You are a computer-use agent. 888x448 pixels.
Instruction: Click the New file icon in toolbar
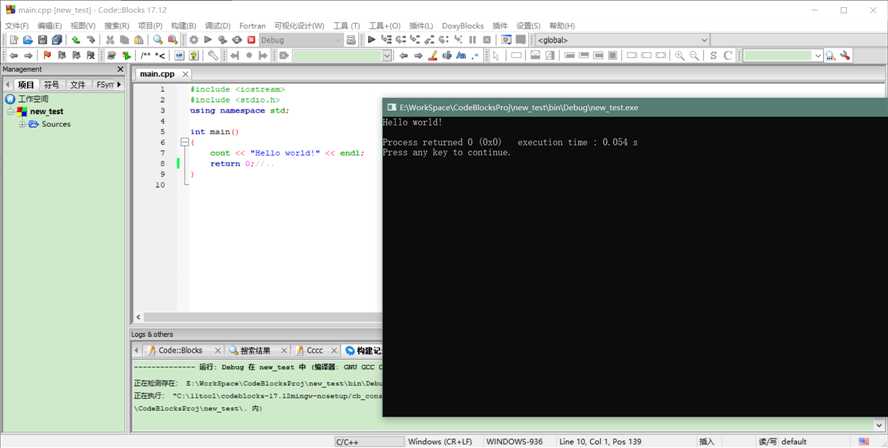pyautogui.click(x=14, y=40)
